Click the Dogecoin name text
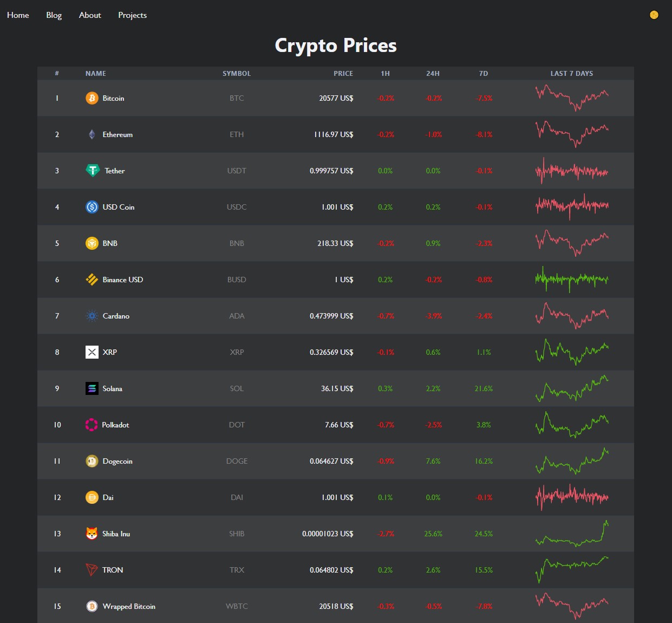The height and width of the screenshot is (623, 672). 118,462
